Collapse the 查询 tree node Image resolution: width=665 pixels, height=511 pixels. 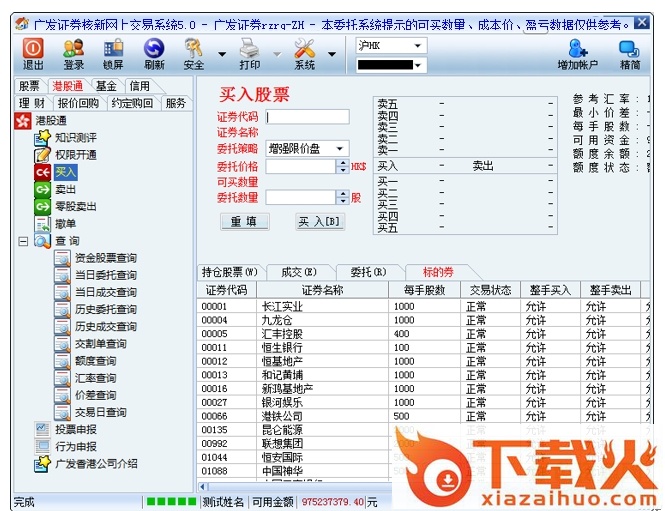[23, 241]
